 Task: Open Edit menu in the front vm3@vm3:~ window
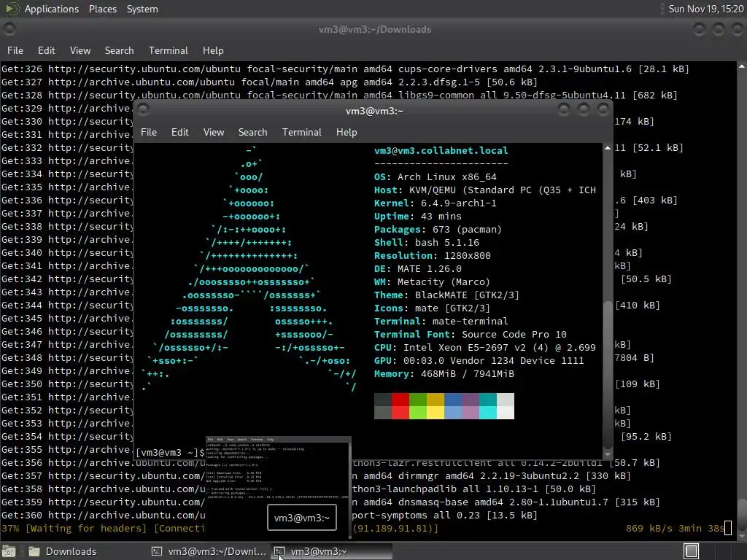click(179, 133)
